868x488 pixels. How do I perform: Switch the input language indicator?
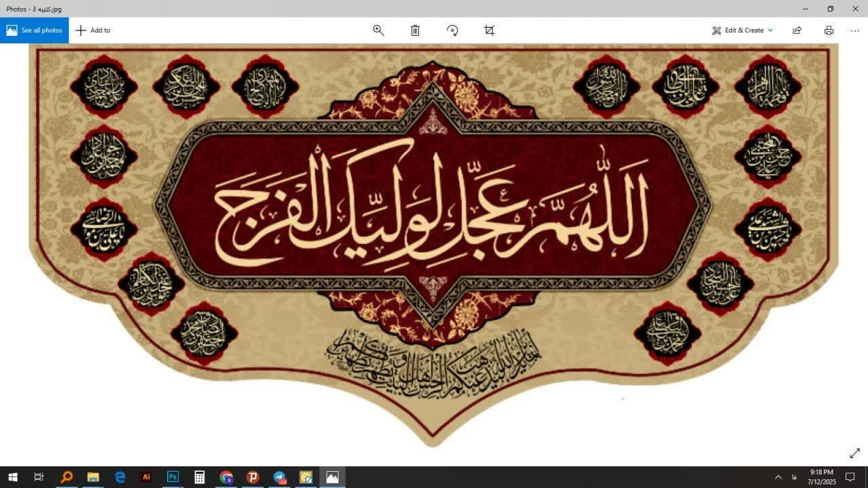pos(794,477)
